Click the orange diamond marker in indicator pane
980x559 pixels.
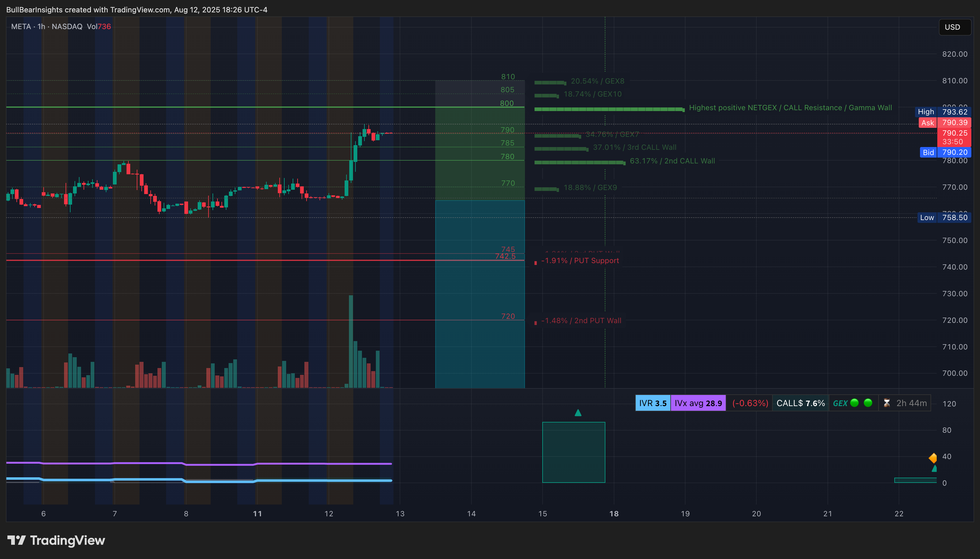[933, 458]
